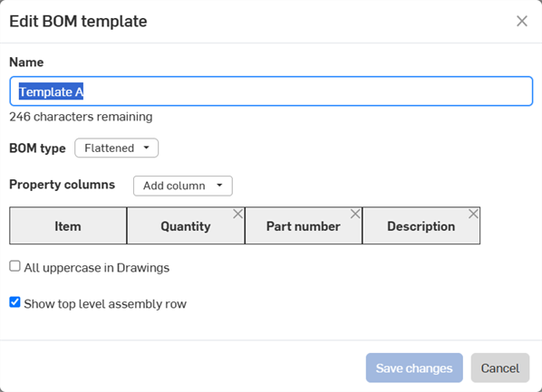Open the BOM type Flattened dropdown
Screen dimensions: 542x392
[x=117, y=148]
